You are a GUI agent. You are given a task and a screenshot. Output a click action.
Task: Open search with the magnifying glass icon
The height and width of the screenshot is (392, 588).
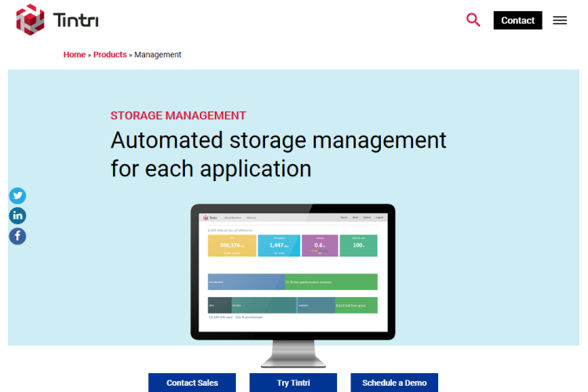(x=473, y=20)
